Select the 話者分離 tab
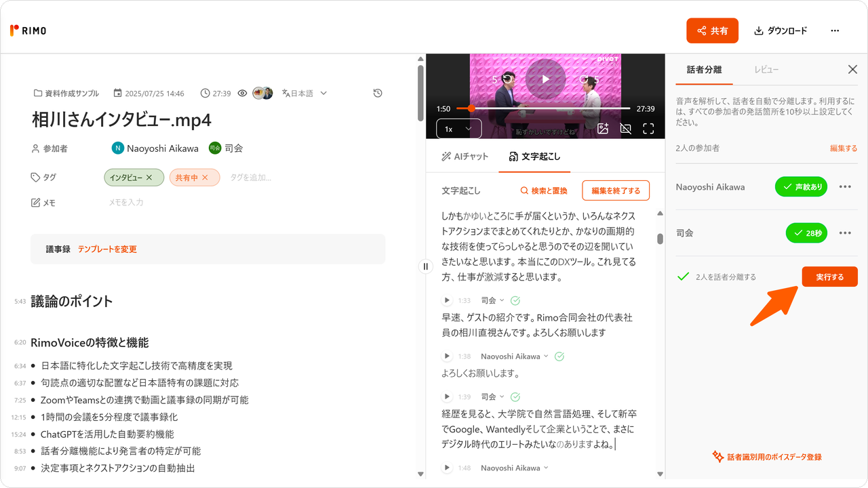Image resolution: width=868 pixels, height=488 pixels. tap(704, 69)
